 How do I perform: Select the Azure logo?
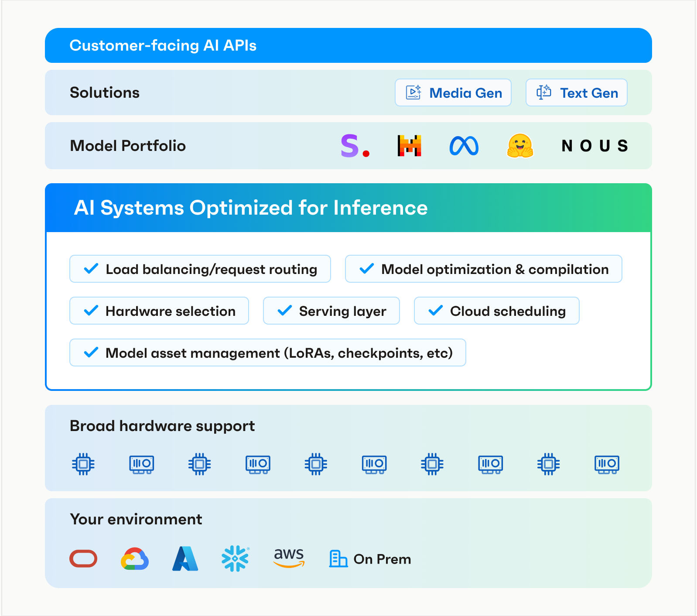tap(185, 559)
